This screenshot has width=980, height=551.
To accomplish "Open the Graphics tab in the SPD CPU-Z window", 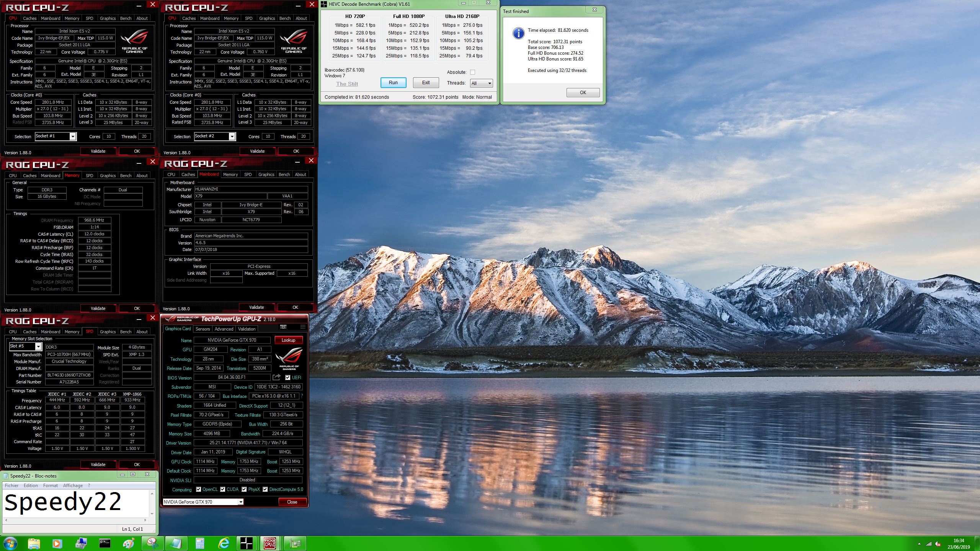I will pos(108,332).
